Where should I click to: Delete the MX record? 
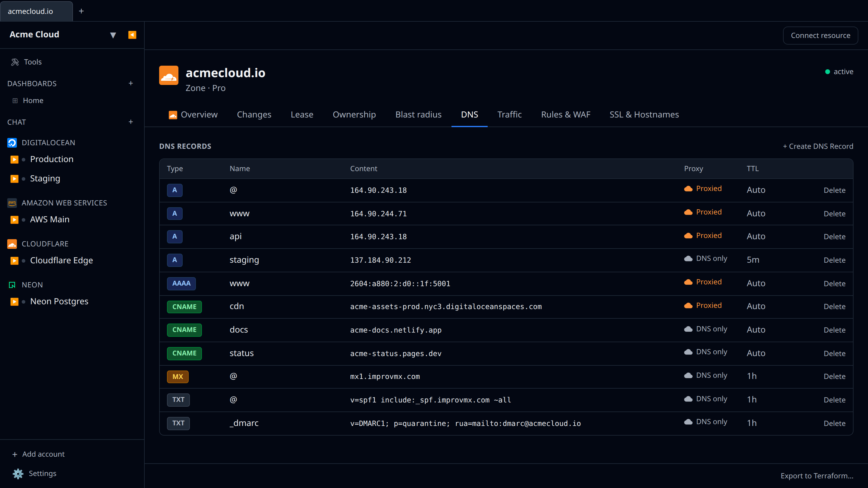pyautogui.click(x=834, y=377)
